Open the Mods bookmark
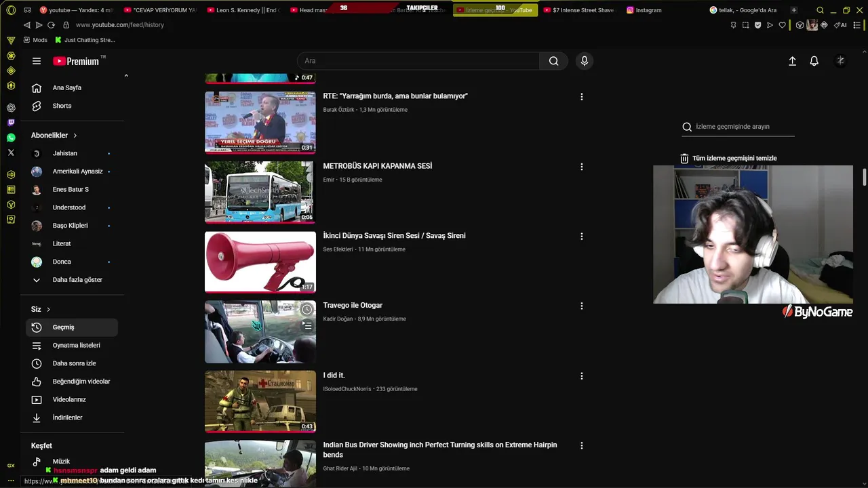868x488 pixels. [35, 40]
